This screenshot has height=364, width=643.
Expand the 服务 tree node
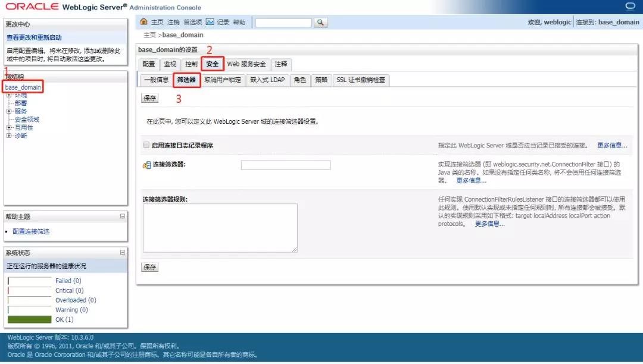pos(9,111)
